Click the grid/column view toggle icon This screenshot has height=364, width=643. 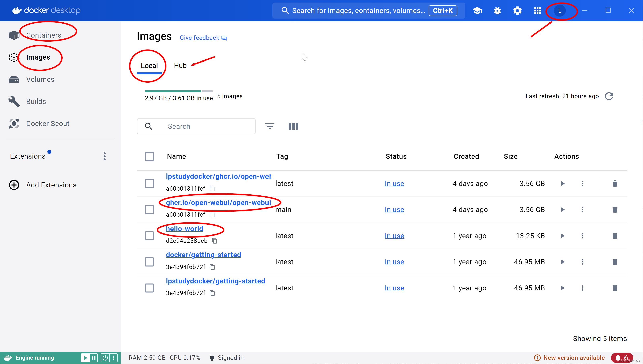[294, 126]
